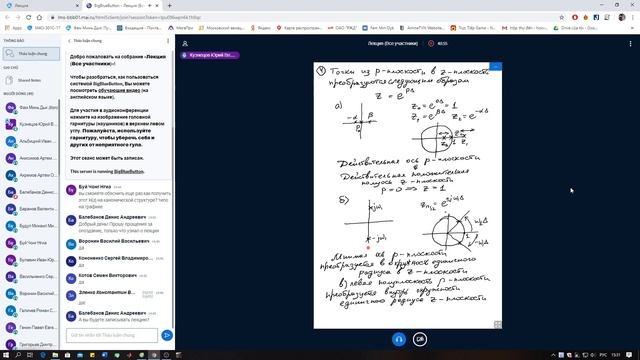The image size is (640, 360).
Task: Bookmark this page with the star icon
Action: tap(562, 18)
